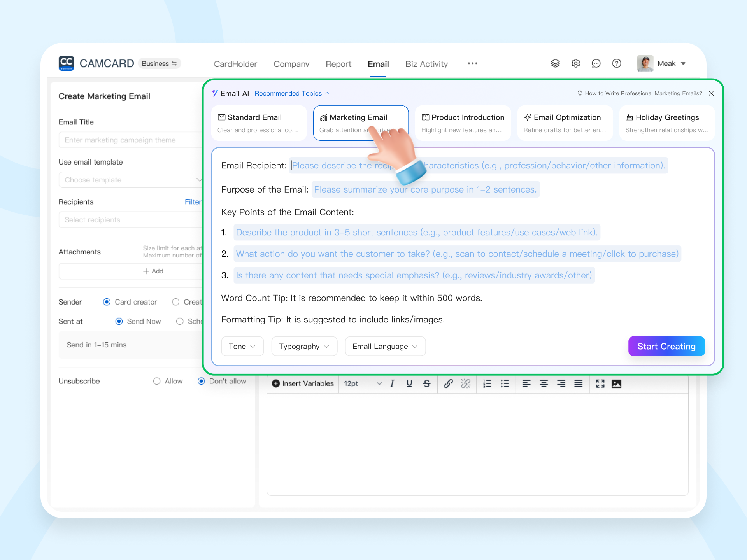Go to Biz Activity tab

click(x=426, y=64)
